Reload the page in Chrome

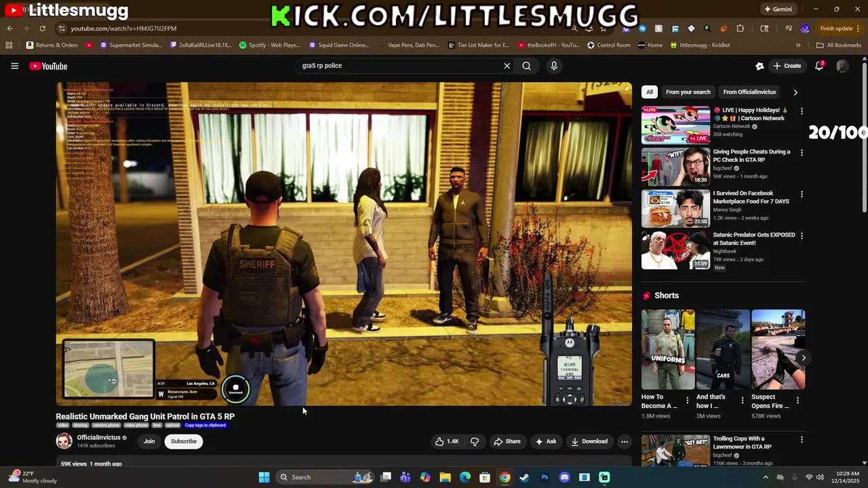[42, 28]
